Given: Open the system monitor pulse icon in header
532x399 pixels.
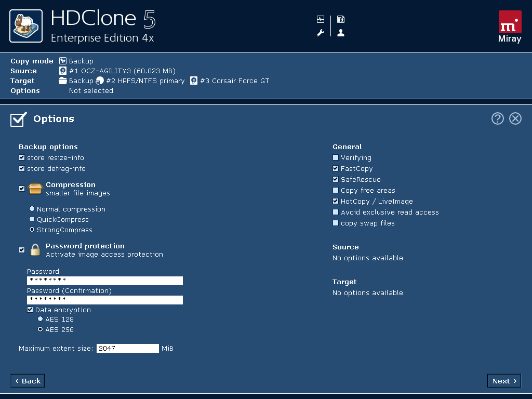Looking at the screenshot, I should pos(321,19).
